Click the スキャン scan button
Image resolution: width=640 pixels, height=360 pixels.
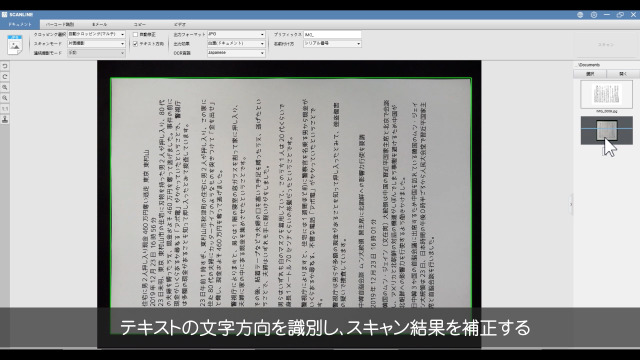tap(606, 45)
